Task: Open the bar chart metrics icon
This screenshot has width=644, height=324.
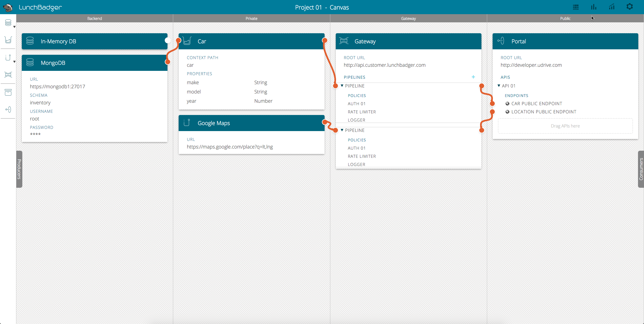Action: coord(594,7)
